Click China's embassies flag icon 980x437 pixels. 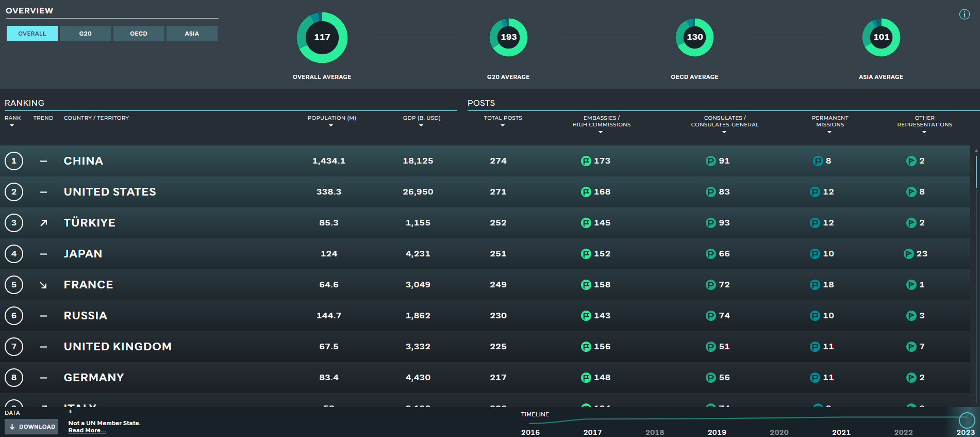[x=586, y=161]
